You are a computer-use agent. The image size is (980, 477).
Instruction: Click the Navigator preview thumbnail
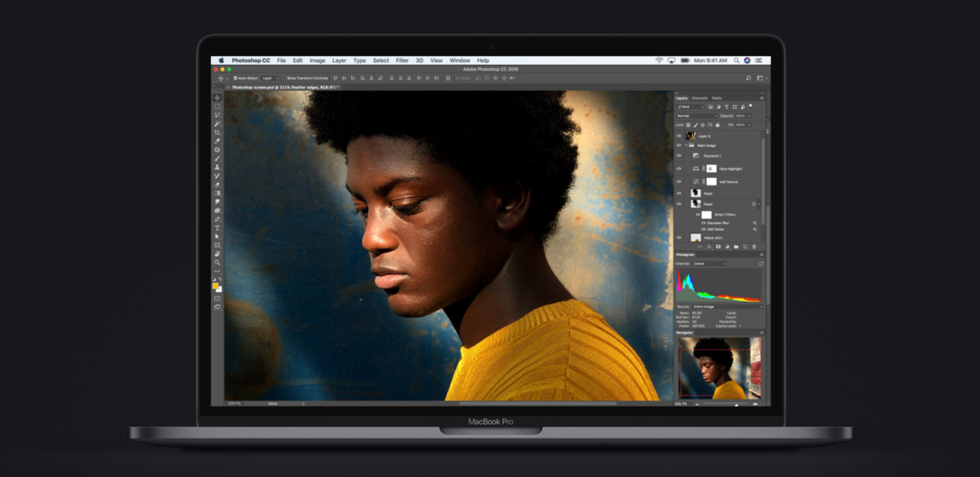(x=720, y=368)
